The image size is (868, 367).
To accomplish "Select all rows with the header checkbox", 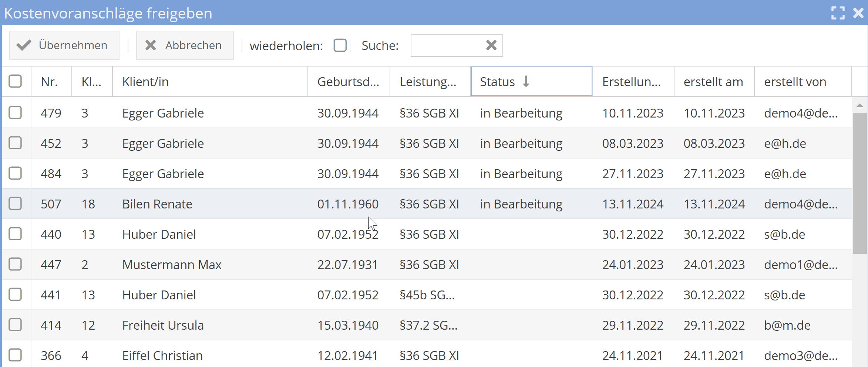I will tap(15, 81).
